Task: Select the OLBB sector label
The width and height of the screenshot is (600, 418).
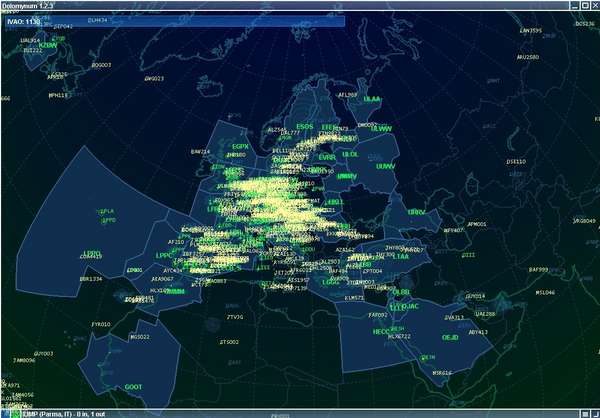Action: coord(401,292)
